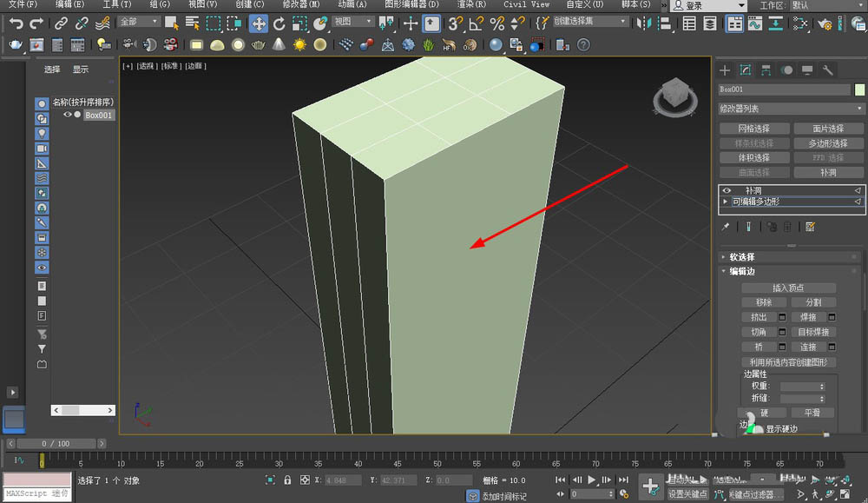Image resolution: width=868 pixels, height=503 pixels.
Task: Click the 网格选择 modifier button
Action: 754,129
